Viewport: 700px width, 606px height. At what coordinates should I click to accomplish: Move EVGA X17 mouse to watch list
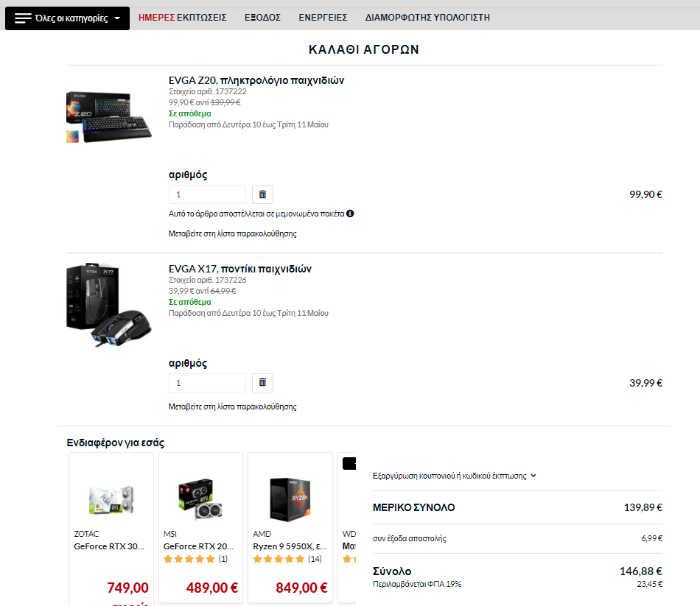click(233, 406)
